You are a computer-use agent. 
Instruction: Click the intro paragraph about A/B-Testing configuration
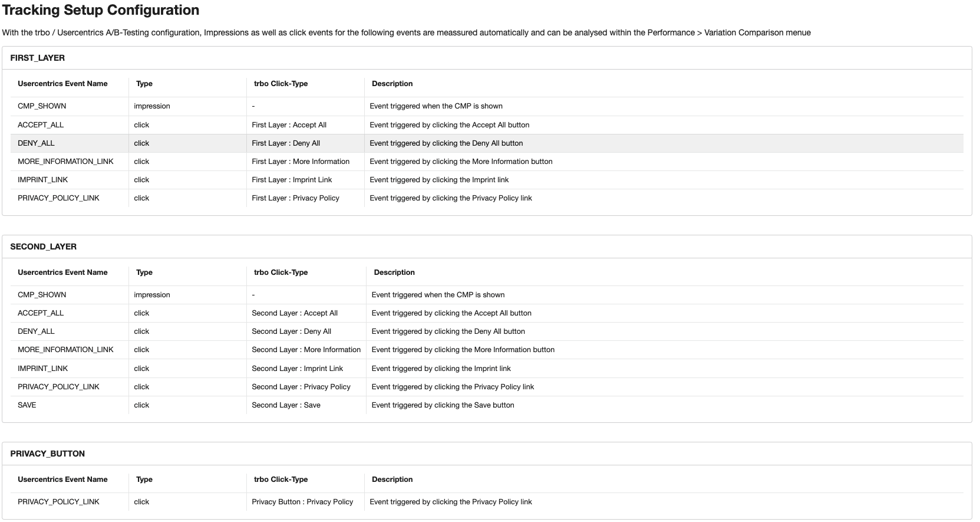(406, 32)
